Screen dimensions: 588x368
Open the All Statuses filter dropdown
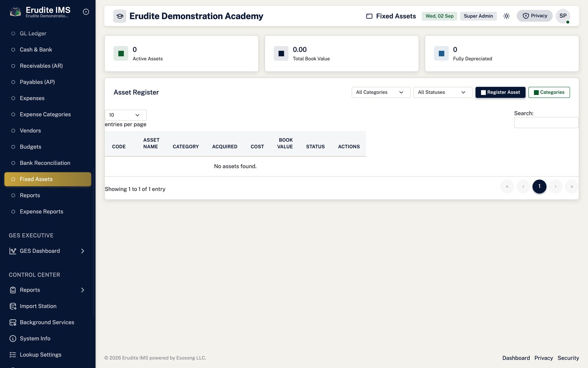point(443,92)
